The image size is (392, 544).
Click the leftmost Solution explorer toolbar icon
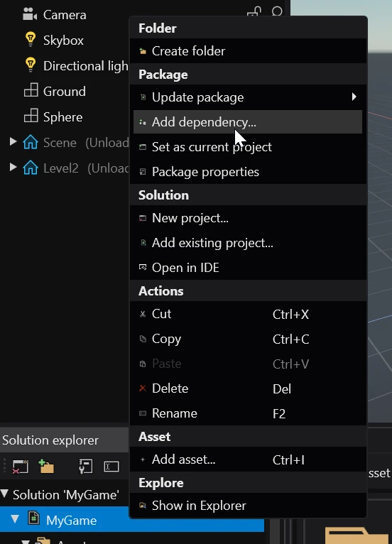click(x=20, y=467)
